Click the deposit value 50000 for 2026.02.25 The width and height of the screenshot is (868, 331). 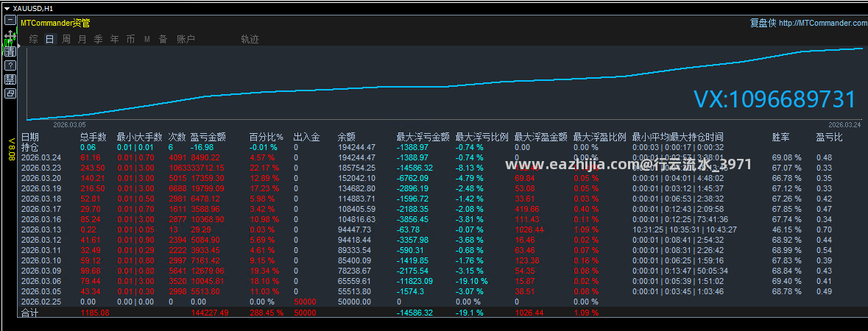305,302
